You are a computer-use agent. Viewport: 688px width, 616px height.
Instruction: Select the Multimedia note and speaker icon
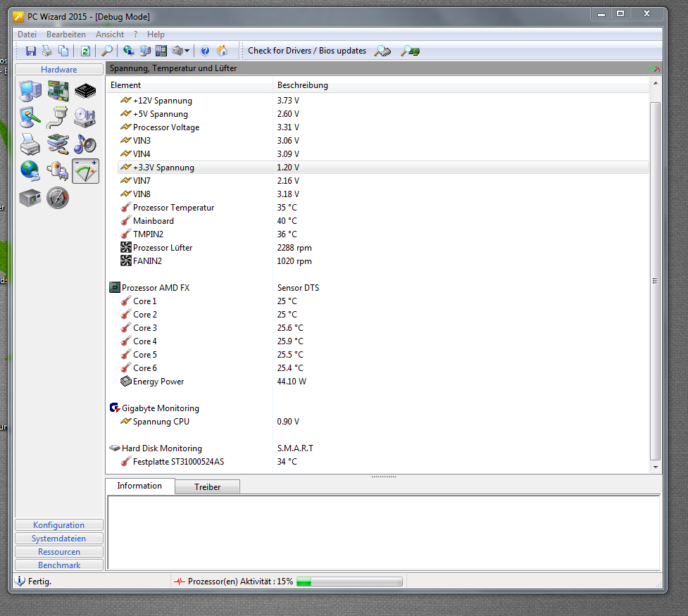click(x=86, y=144)
